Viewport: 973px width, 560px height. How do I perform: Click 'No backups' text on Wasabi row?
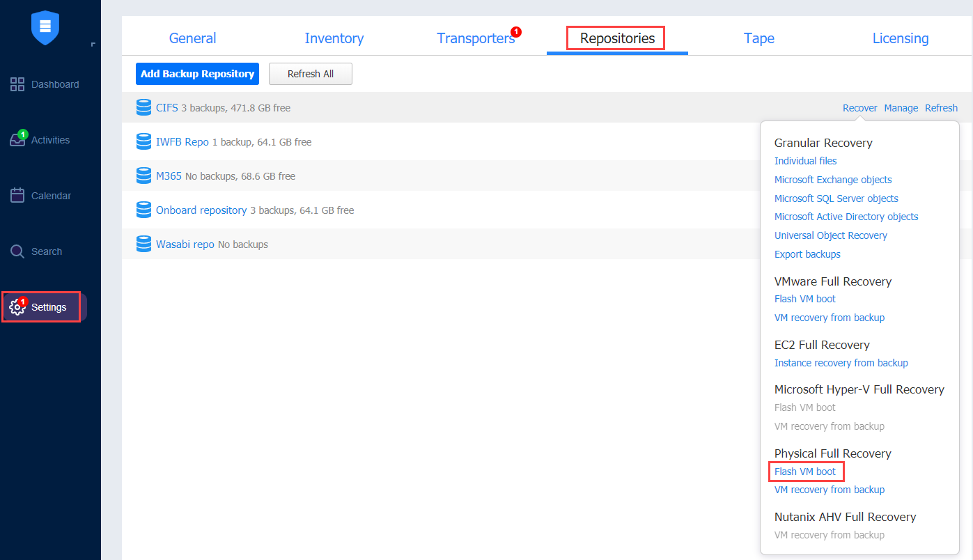click(x=243, y=244)
